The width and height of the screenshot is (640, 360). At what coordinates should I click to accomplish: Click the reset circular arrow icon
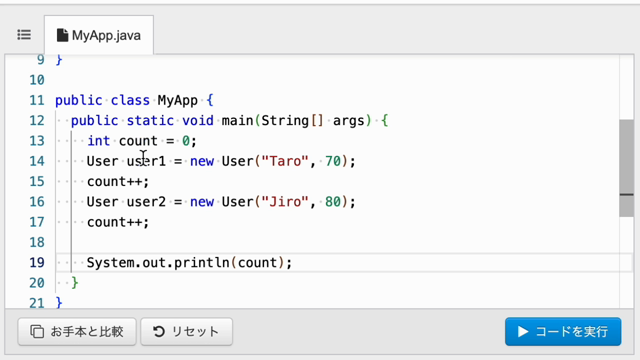point(159,331)
